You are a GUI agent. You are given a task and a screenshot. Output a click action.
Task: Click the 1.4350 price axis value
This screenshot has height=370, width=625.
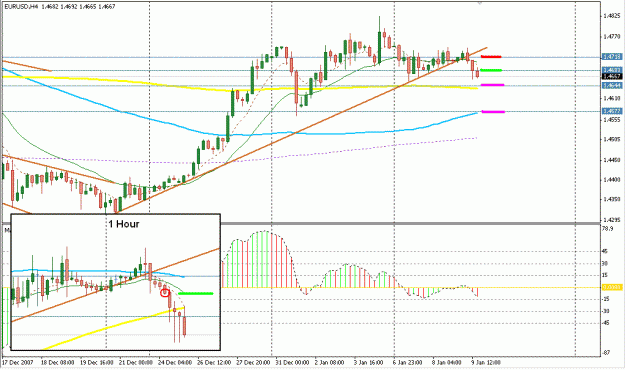[612, 199]
